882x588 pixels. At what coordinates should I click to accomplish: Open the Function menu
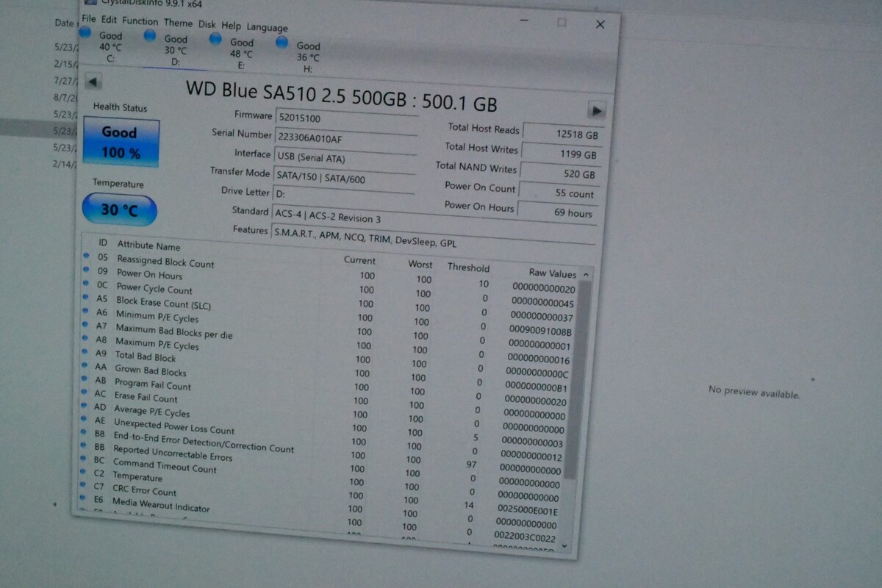click(140, 21)
